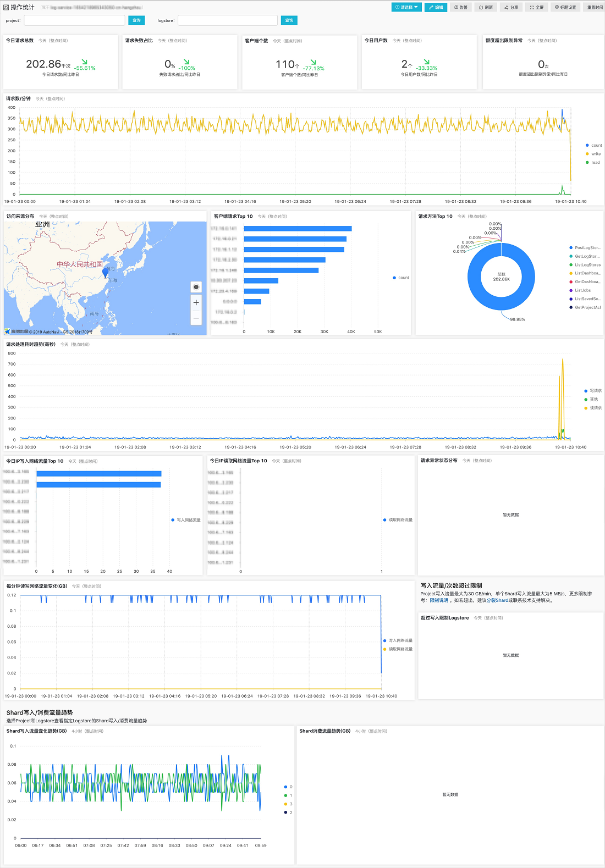Open 告警 alert settings
This screenshot has width=605, height=868.
[461, 7]
